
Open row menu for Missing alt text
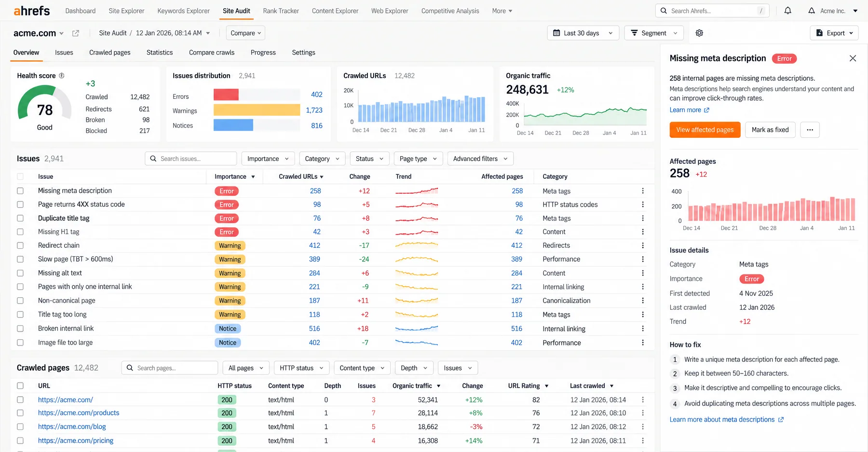(643, 273)
